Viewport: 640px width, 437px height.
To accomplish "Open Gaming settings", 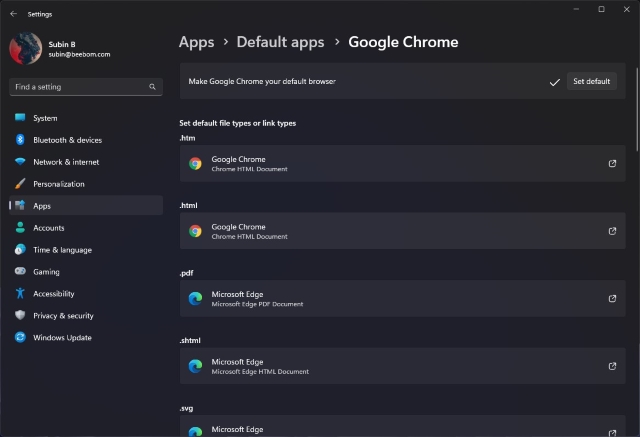I will coord(86,272).
